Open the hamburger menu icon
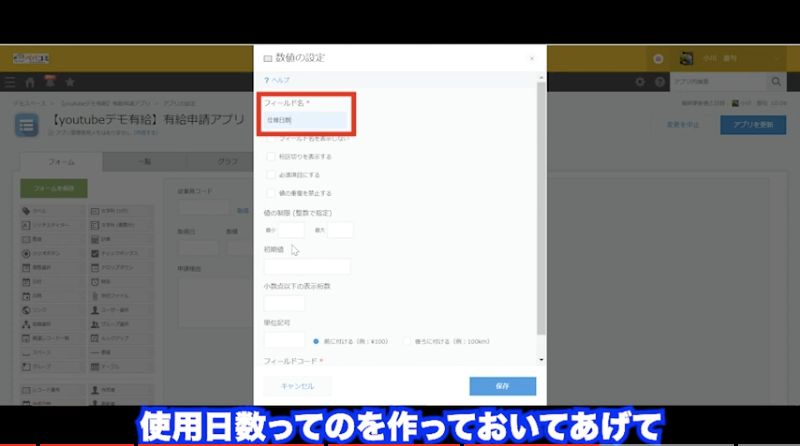Image resolution: width=800 pixels, height=446 pixels. 11,81
